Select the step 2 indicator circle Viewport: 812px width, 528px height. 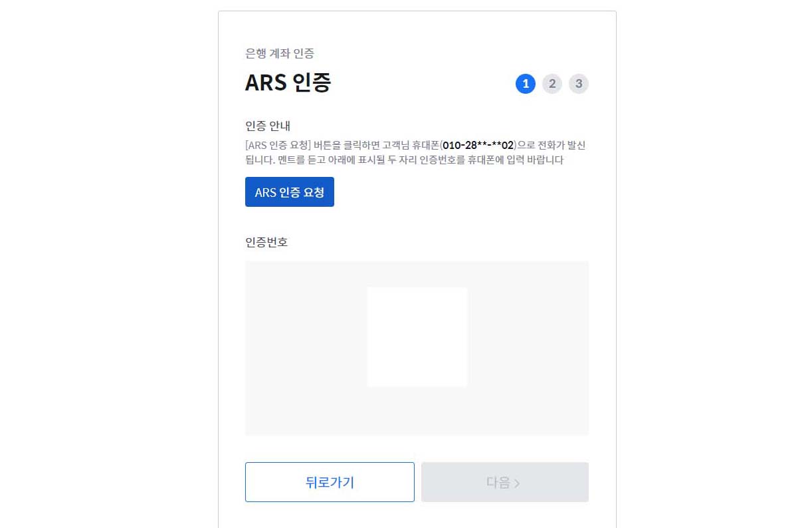coord(552,84)
